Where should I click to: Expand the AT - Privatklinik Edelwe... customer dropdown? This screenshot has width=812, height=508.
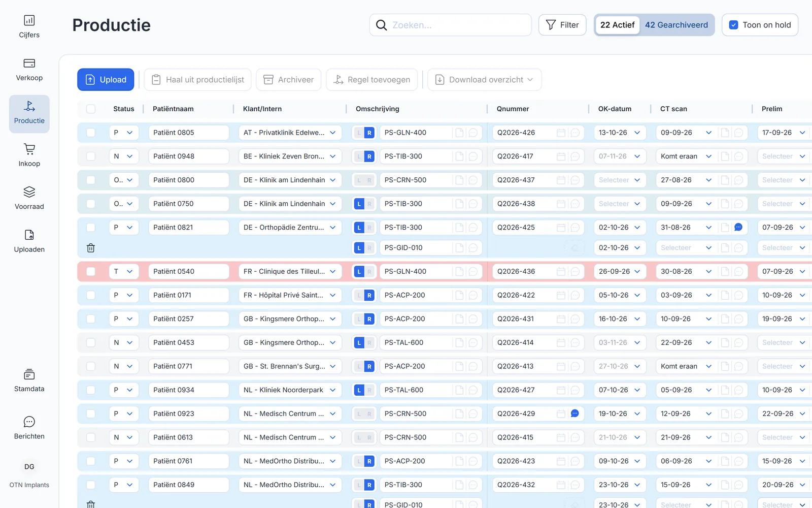[290, 133]
